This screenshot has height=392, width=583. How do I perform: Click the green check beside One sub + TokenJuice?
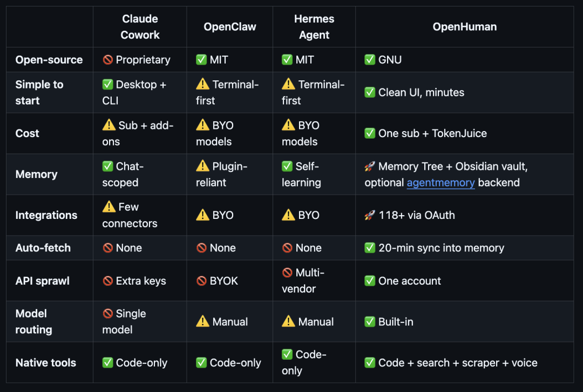point(370,133)
